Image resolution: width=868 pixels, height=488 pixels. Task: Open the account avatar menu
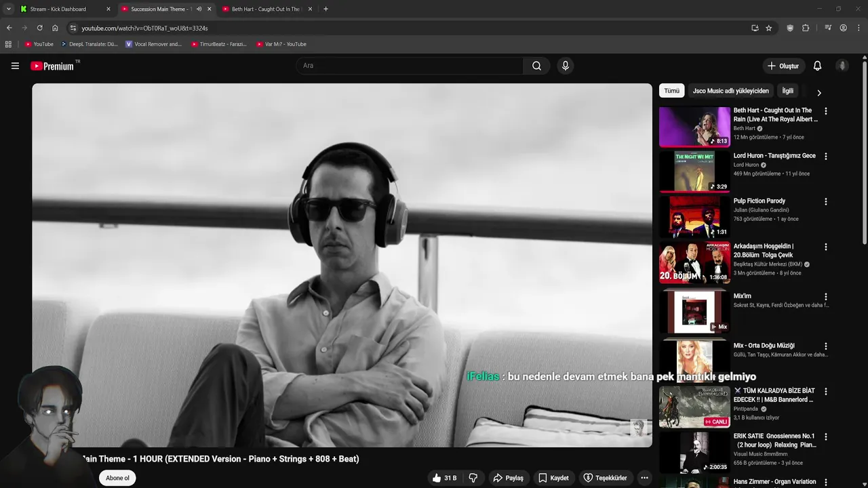click(842, 66)
